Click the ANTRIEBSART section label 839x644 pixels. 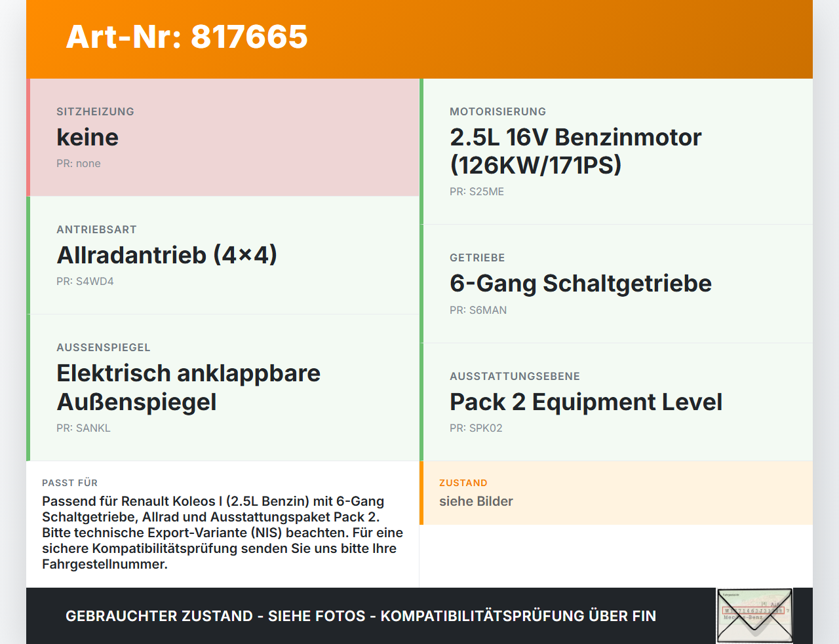tap(96, 230)
